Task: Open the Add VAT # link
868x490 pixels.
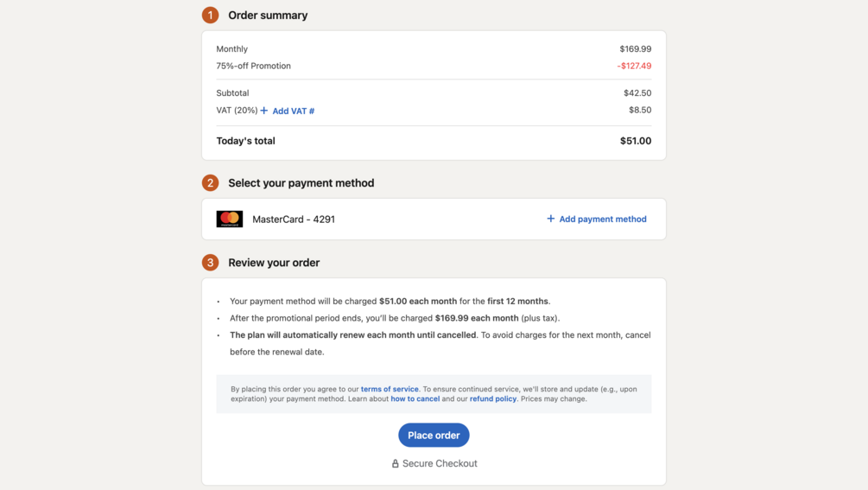Action: [x=294, y=111]
